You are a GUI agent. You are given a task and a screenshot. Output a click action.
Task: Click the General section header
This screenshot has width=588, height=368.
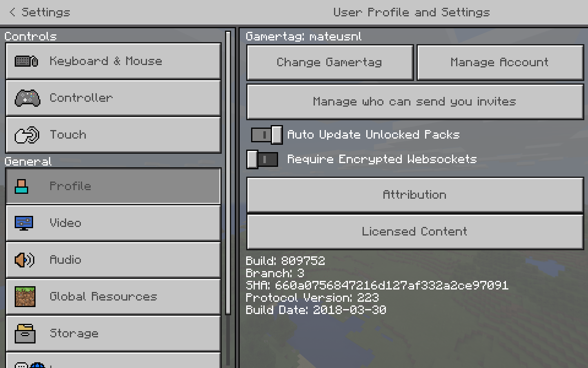[x=28, y=162]
